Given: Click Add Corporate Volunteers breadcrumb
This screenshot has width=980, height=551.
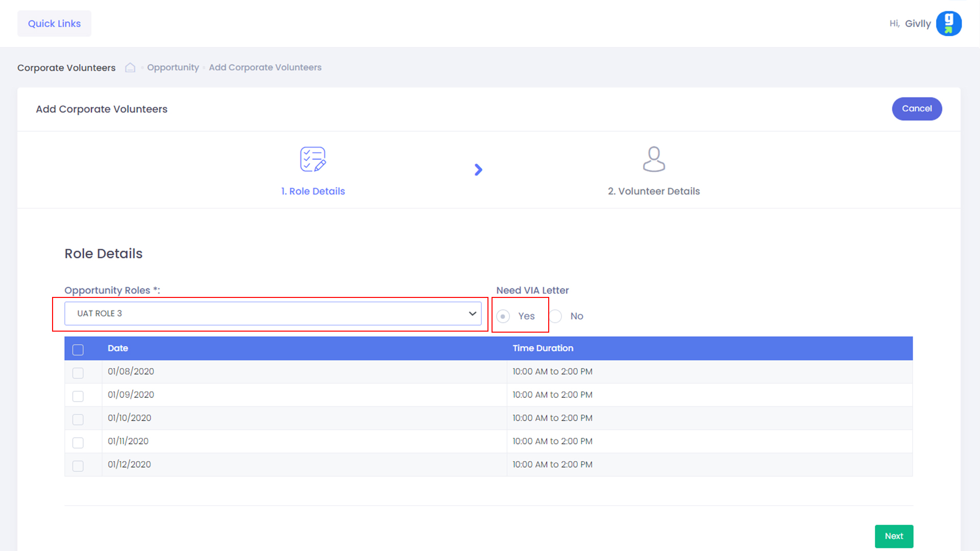Looking at the screenshot, I should click(x=265, y=67).
